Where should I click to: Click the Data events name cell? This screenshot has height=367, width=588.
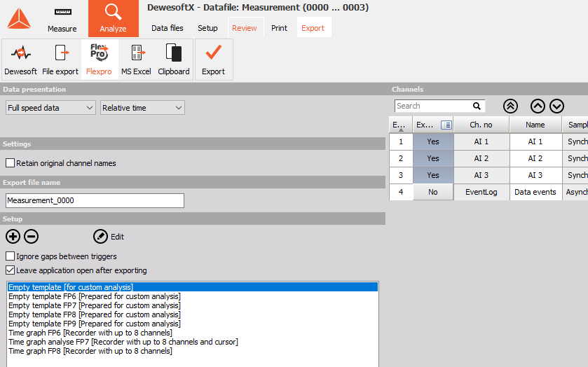pos(535,192)
